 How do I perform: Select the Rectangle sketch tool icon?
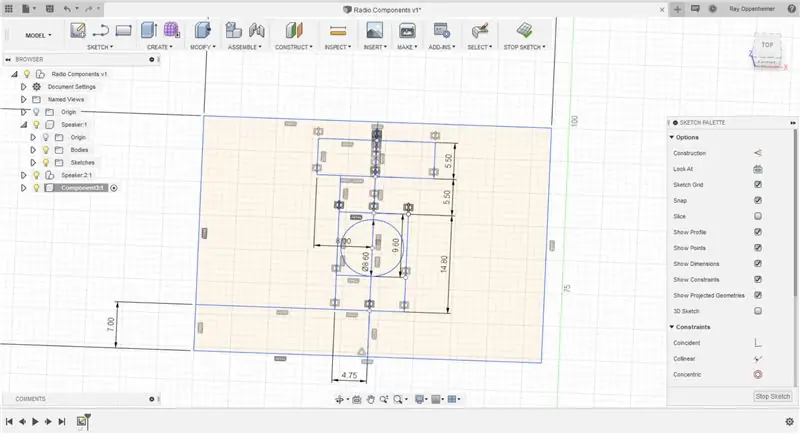tap(123, 31)
